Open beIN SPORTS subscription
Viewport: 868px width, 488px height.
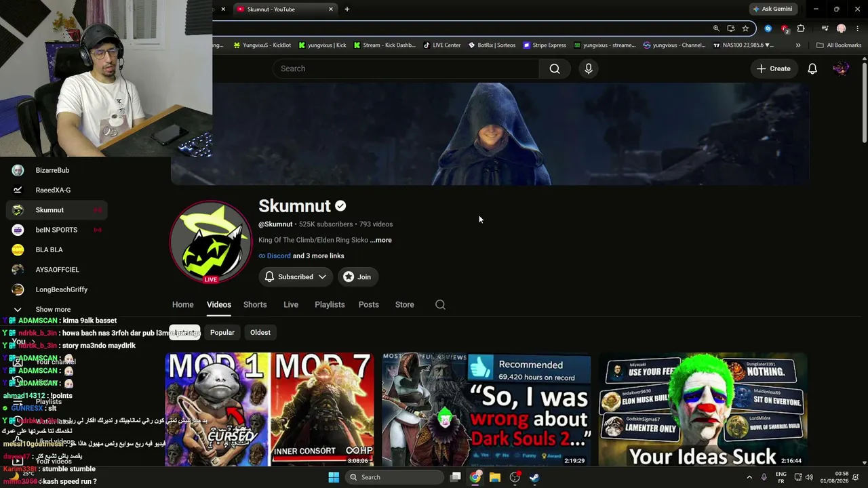point(57,230)
